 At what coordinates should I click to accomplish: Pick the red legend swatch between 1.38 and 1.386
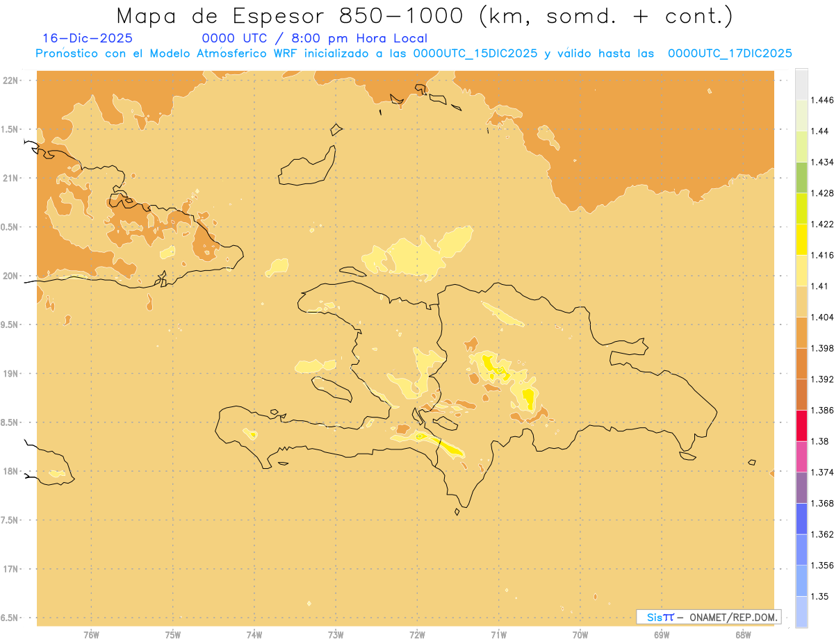(x=801, y=426)
